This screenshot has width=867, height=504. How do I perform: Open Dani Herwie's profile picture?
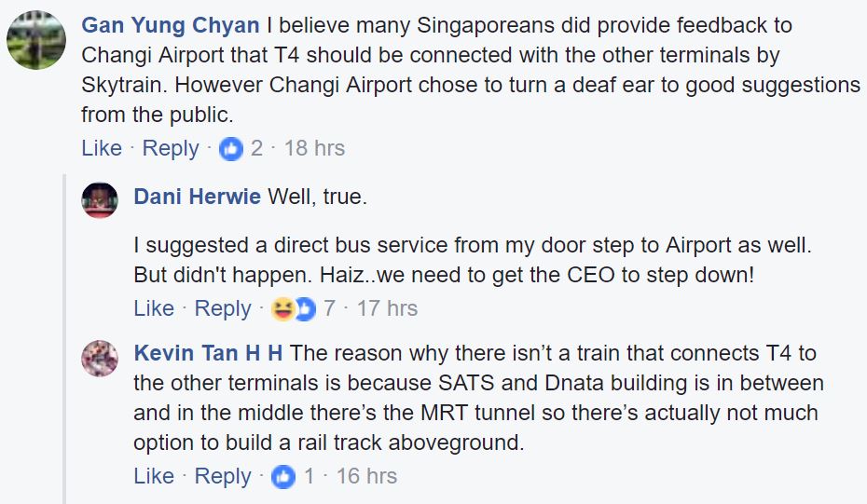[x=100, y=199]
